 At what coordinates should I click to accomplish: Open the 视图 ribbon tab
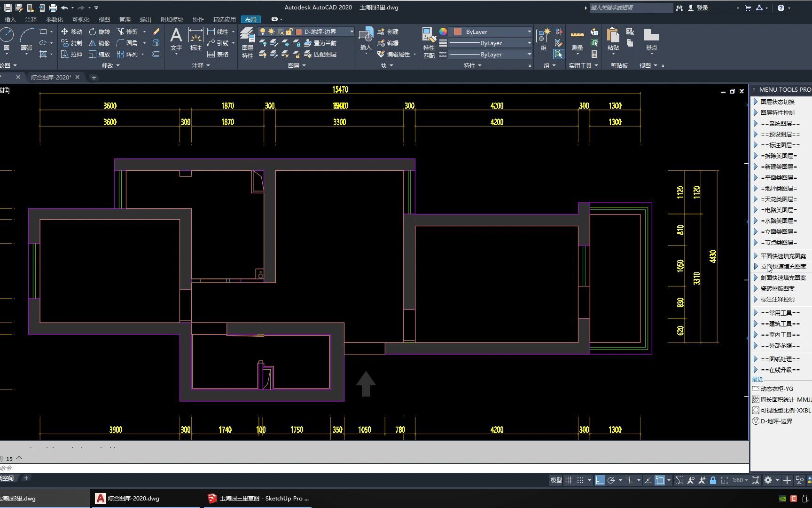pos(104,19)
